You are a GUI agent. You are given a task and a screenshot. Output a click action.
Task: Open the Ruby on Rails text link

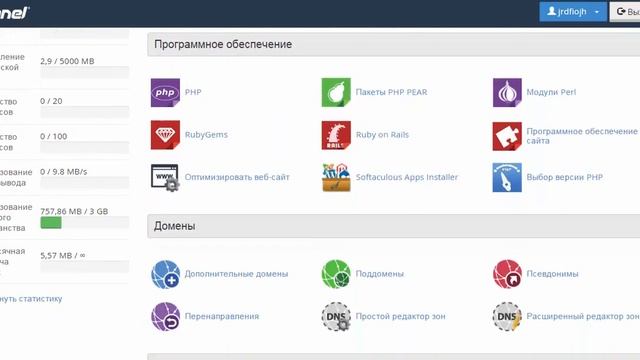point(382,135)
